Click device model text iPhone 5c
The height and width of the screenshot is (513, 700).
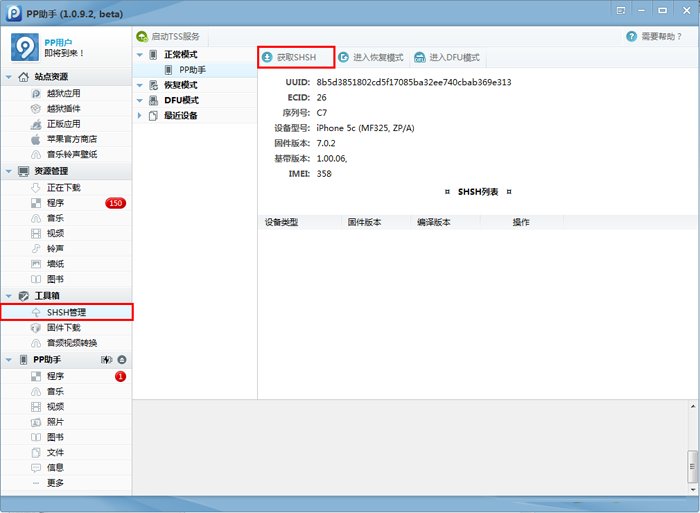(x=365, y=128)
